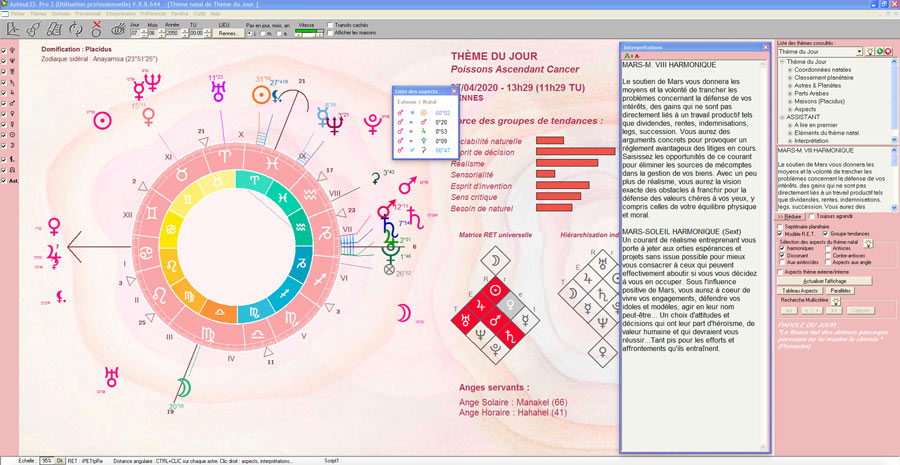Click the pink Sun glyph at upper left

(102, 121)
